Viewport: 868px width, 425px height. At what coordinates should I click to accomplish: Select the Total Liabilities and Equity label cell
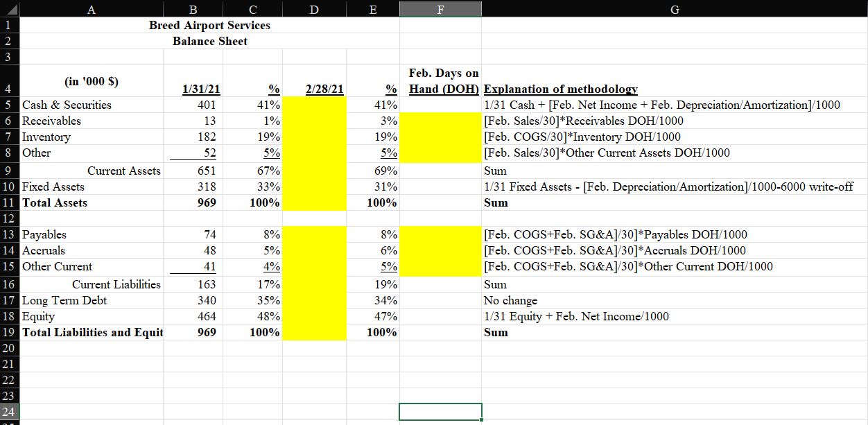[x=92, y=332]
